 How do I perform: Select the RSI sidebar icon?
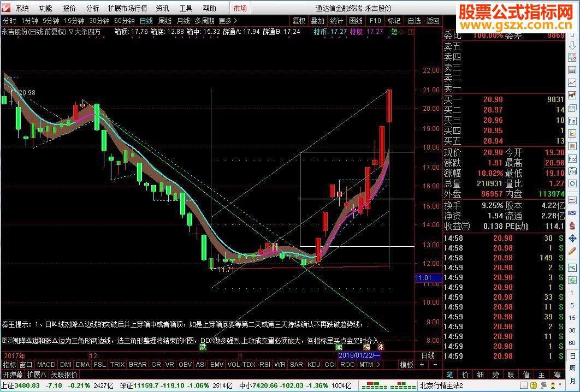tap(572, 213)
